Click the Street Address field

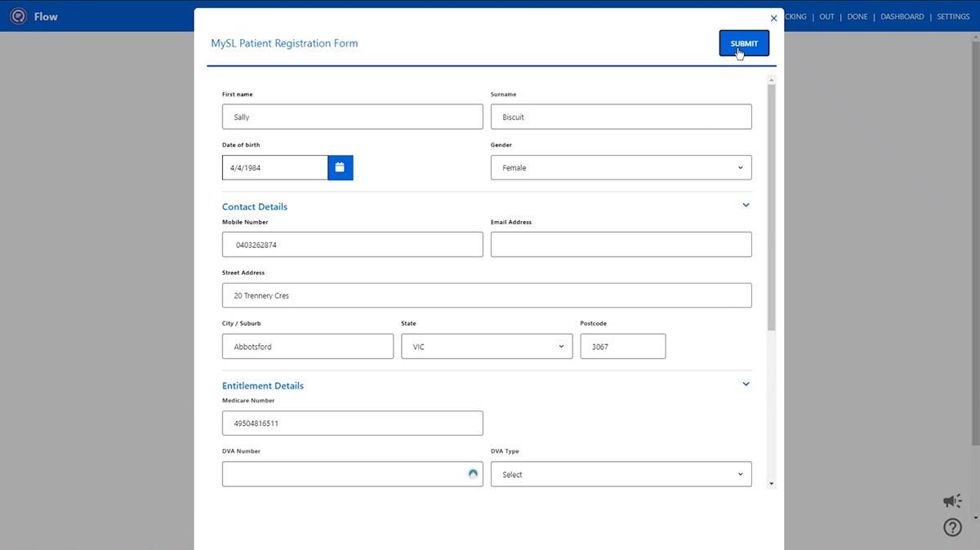pos(487,295)
